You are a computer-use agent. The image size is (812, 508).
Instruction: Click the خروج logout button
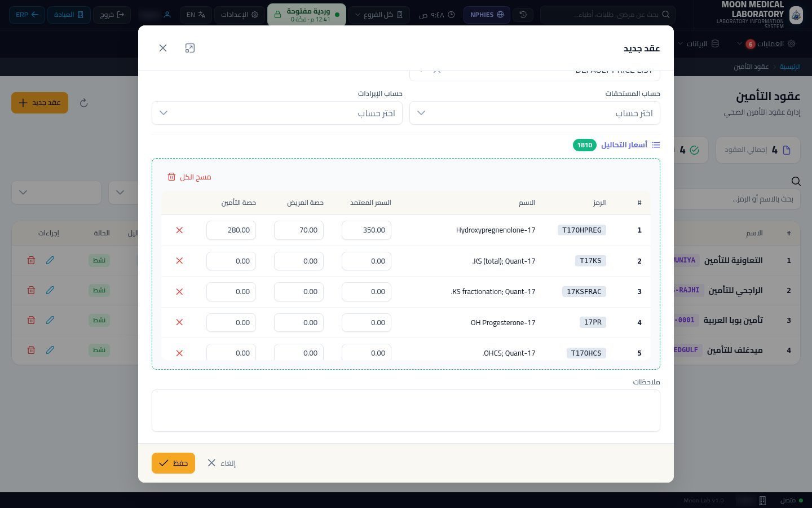point(112,15)
